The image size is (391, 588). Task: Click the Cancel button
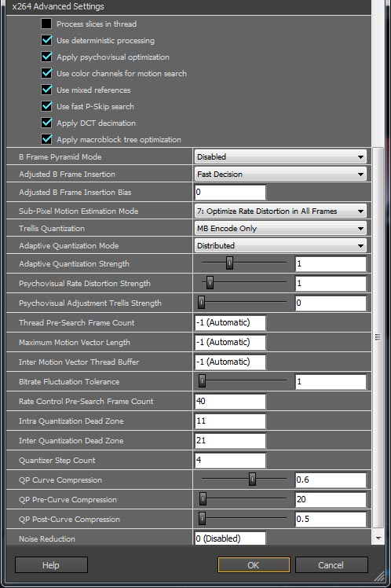[x=331, y=564]
